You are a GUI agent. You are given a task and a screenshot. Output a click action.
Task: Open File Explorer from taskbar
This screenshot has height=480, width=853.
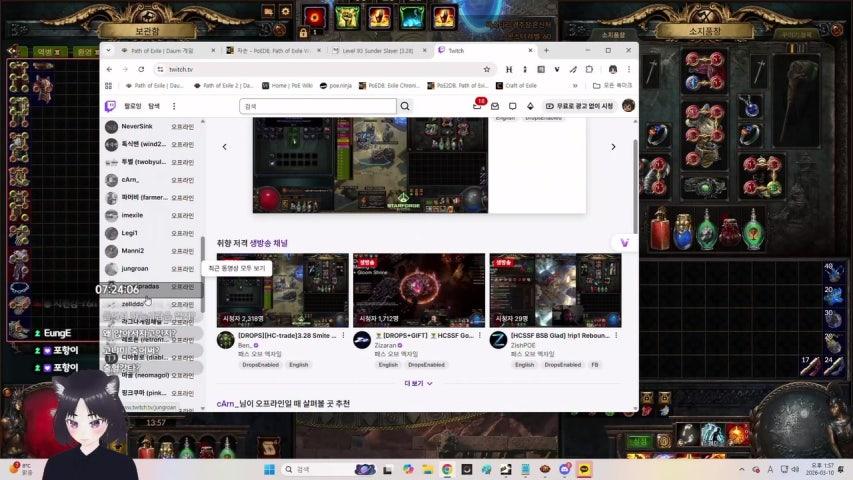tap(427, 469)
